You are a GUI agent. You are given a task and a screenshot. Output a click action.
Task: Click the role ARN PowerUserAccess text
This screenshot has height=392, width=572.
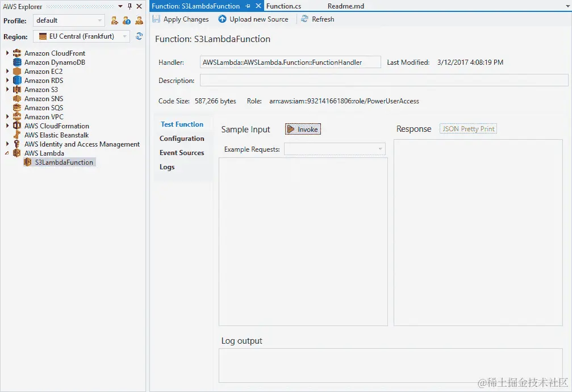pos(344,101)
